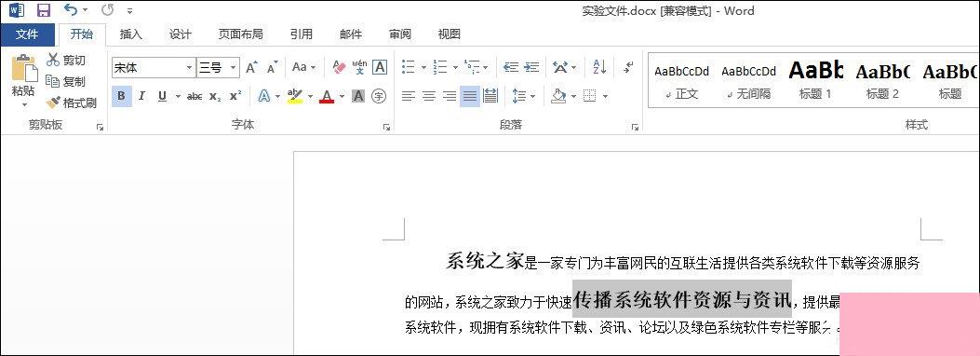Click the Undo arrow icon
Viewport: 980px width, 356px height.
click(x=71, y=10)
